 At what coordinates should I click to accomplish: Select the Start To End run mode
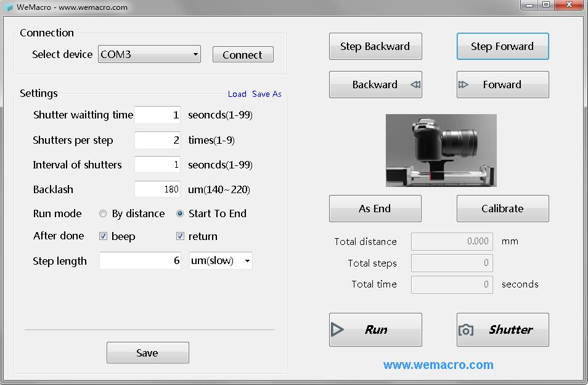coord(180,213)
